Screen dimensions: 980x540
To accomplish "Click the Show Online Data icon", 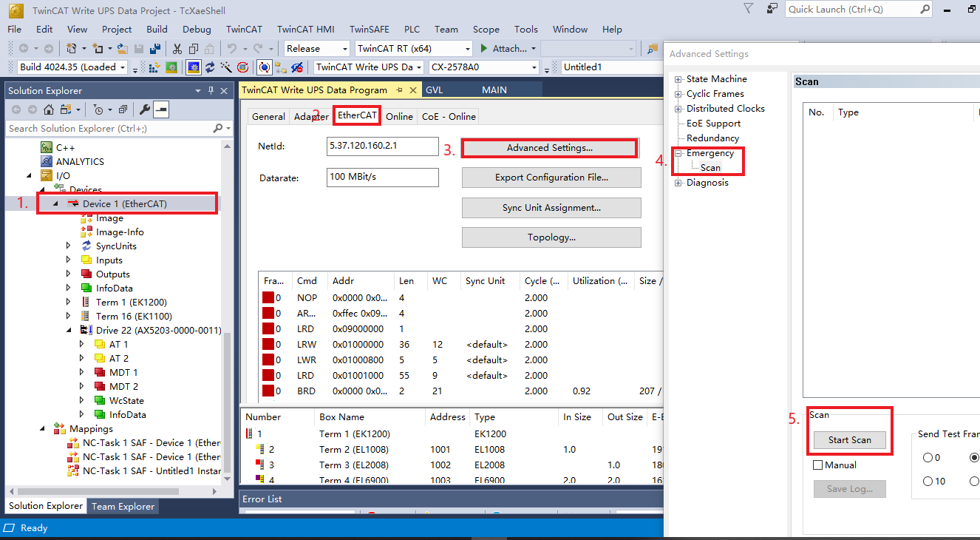I will tap(264, 67).
